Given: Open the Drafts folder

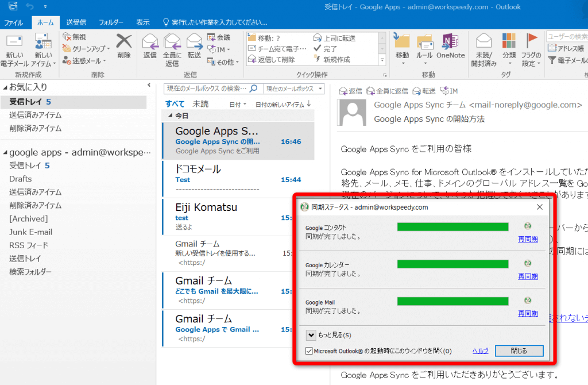Looking at the screenshot, I should [21, 179].
